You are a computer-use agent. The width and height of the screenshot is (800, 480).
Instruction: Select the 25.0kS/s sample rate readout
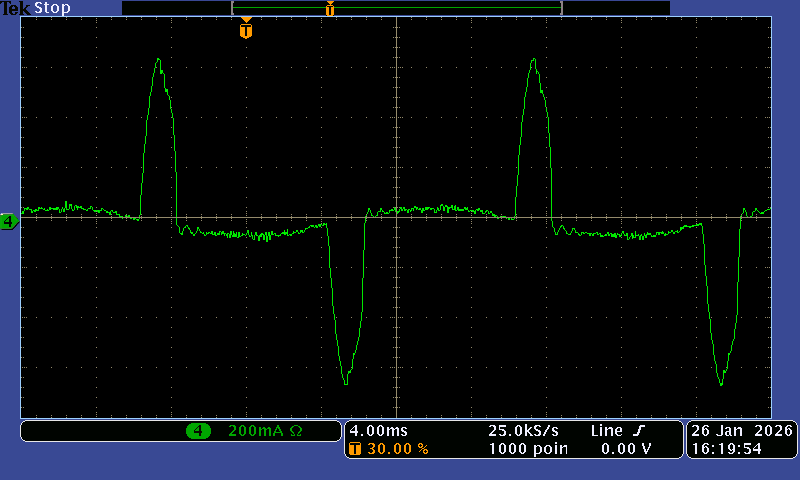tap(521, 430)
